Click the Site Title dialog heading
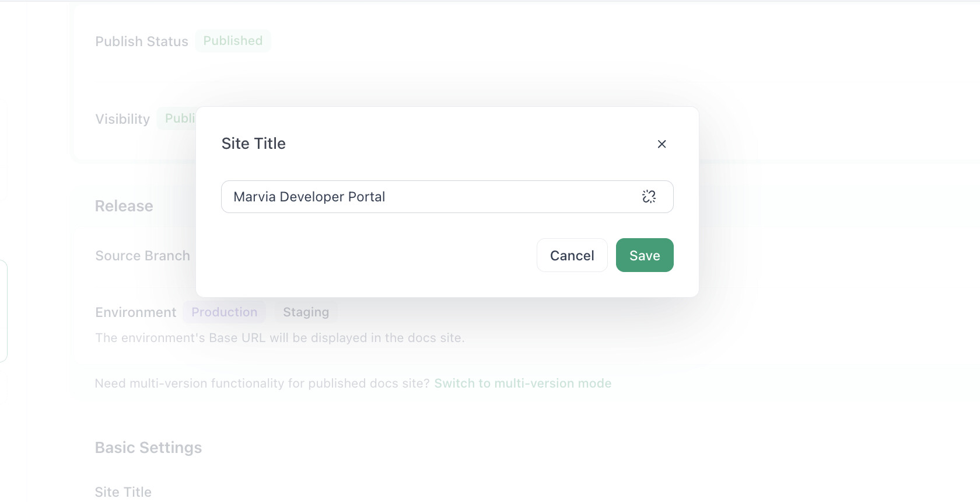 tap(253, 144)
